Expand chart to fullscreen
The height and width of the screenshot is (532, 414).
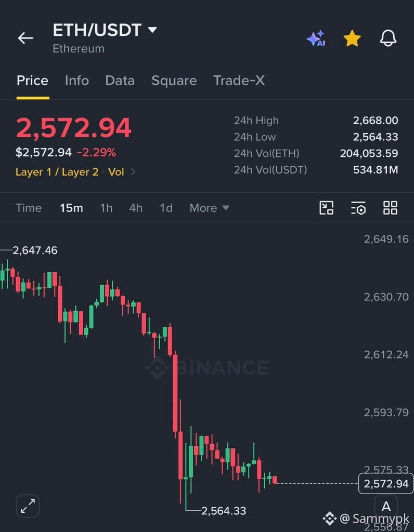tap(28, 506)
